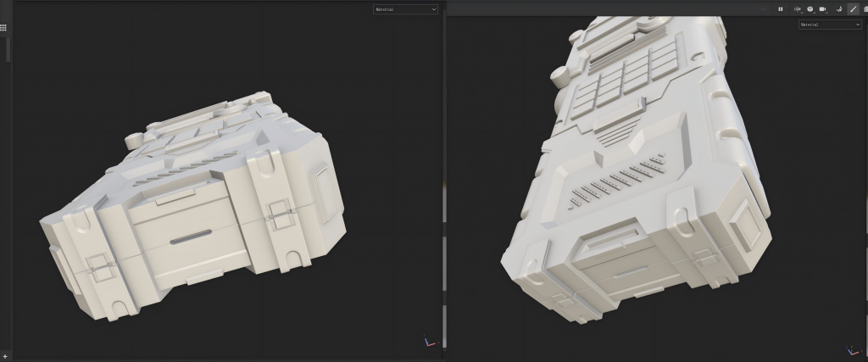Click the dimmed icon left of the pause button
Screen dimensions: 868x362
(x=764, y=8)
